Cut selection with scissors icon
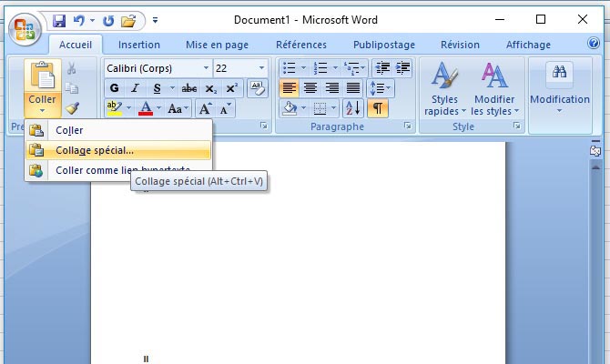610x364 pixels. coord(72,68)
